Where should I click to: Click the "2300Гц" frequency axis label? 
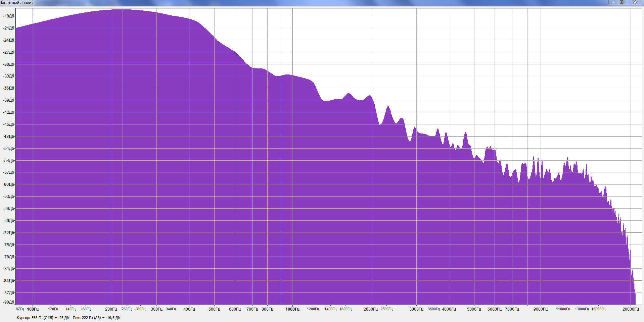pyautogui.click(x=386, y=309)
